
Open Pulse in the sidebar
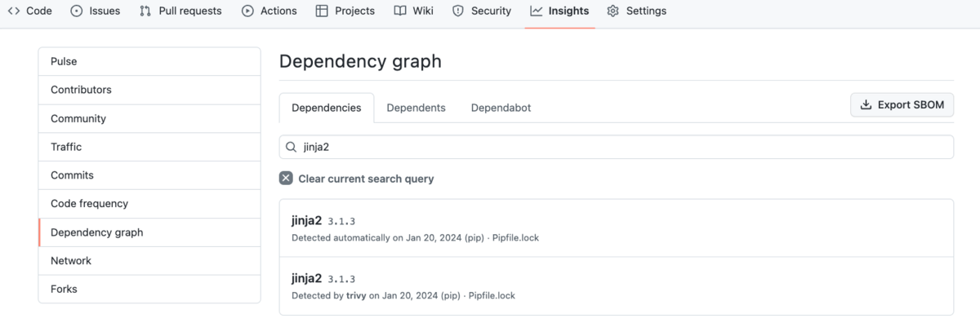[149, 62]
